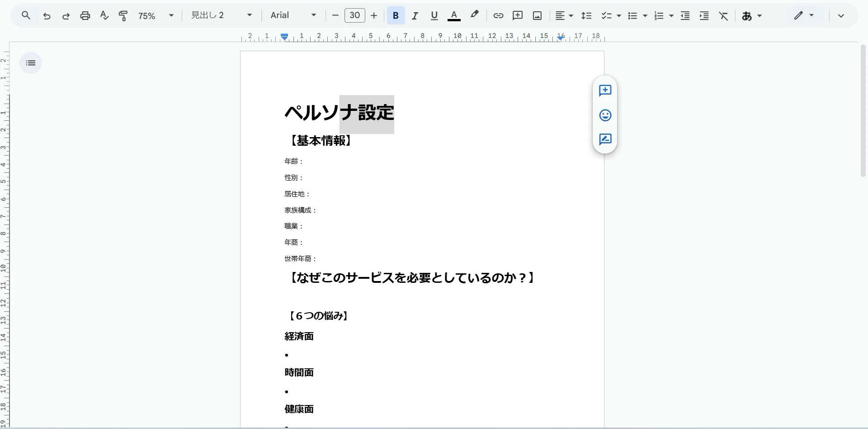Toggle the checklist button
Viewport: 868px width, 429px height.
coord(606,16)
